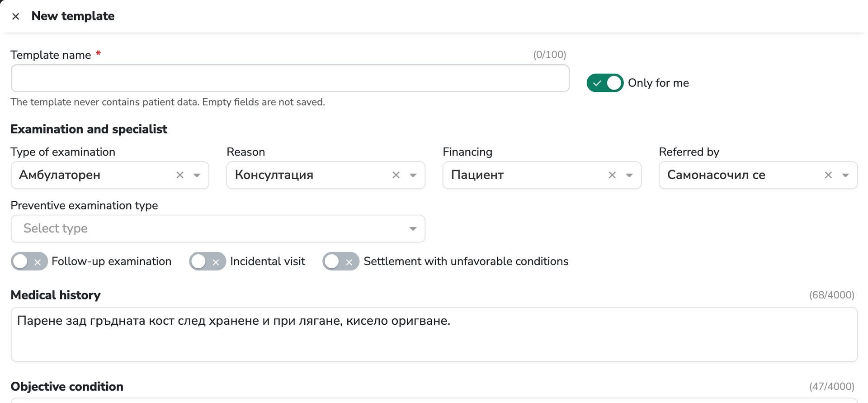Clear the Financing value Пациент

coord(612,175)
